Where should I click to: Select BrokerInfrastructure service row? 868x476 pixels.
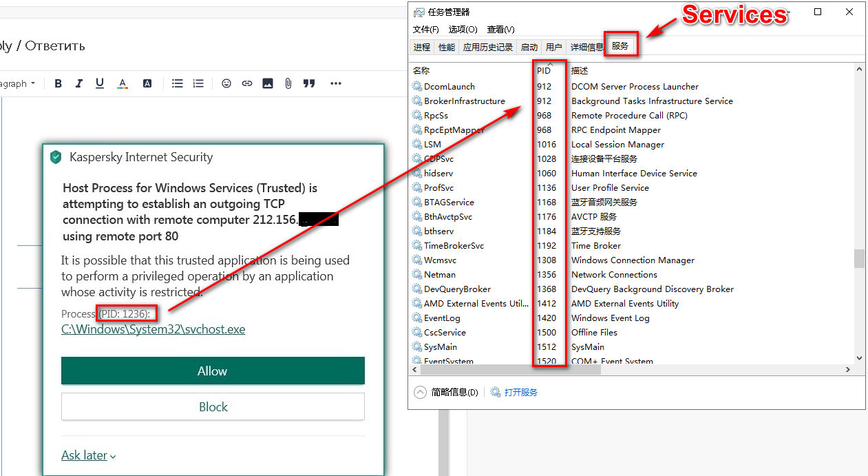coord(632,101)
